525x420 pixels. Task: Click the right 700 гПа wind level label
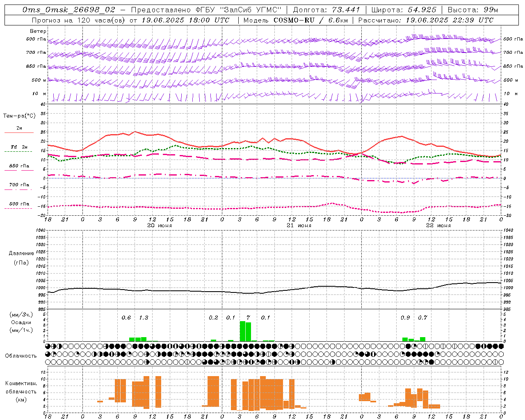tap(513, 52)
